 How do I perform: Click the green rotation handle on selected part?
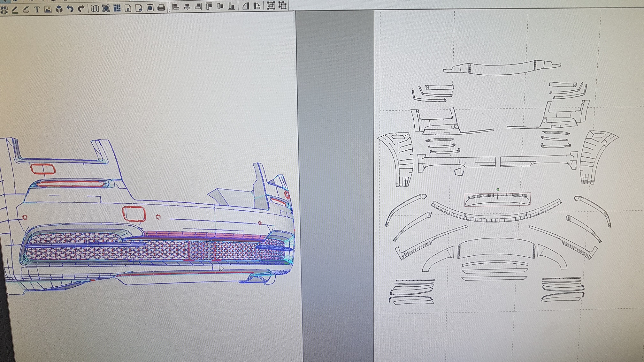(498, 190)
